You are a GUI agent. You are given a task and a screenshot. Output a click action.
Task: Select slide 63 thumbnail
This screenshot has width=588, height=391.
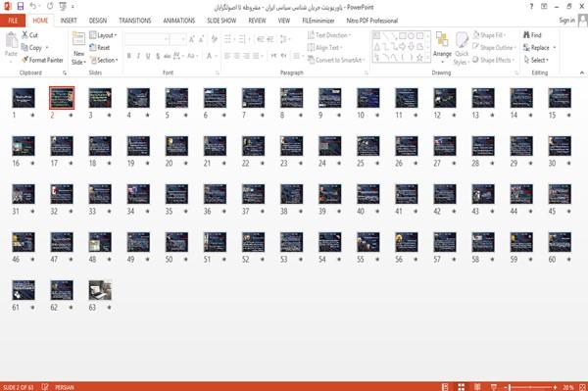click(x=100, y=290)
